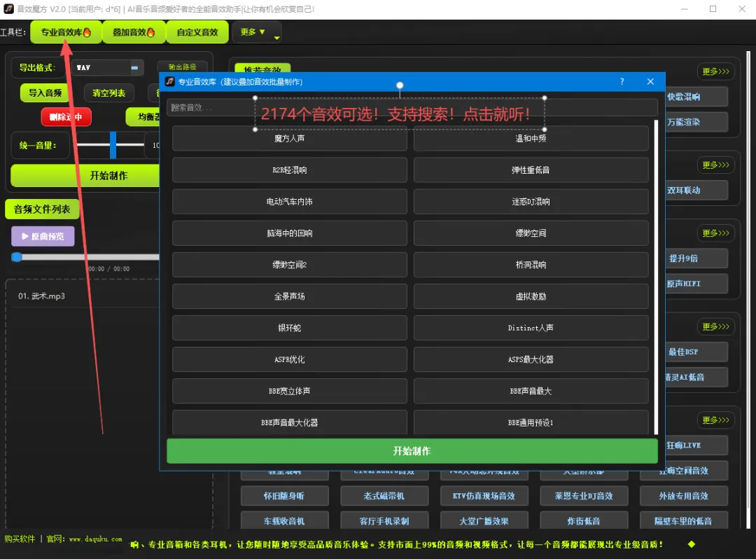Image resolution: width=756 pixels, height=559 pixels.
Task: Play the 原曲预览 button
Action: point(43,236)
